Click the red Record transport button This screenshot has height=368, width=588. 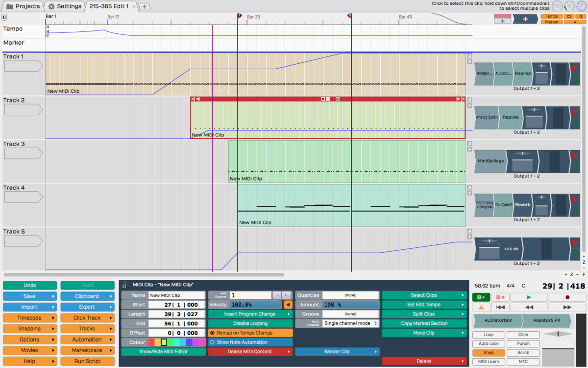567,297
